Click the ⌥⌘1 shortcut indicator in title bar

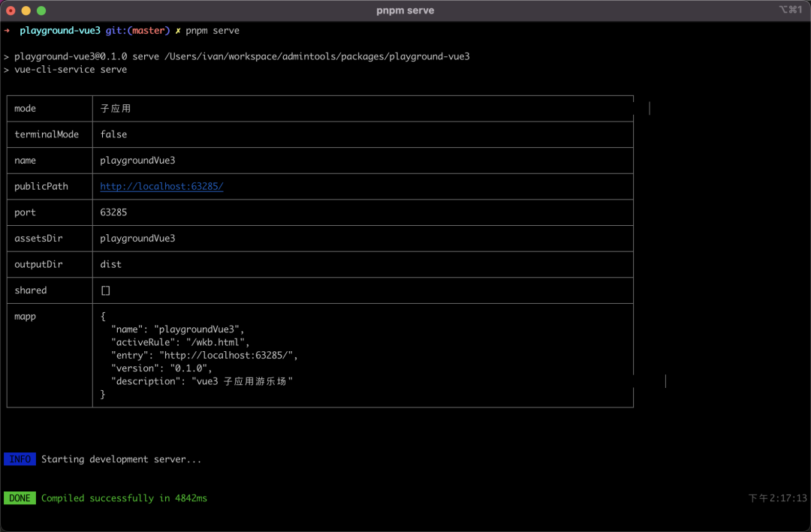click(x=790, y=10)
